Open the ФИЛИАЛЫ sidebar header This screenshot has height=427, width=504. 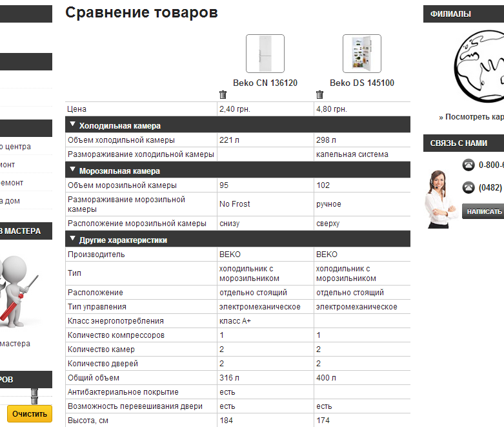click(x=463, y=14)
